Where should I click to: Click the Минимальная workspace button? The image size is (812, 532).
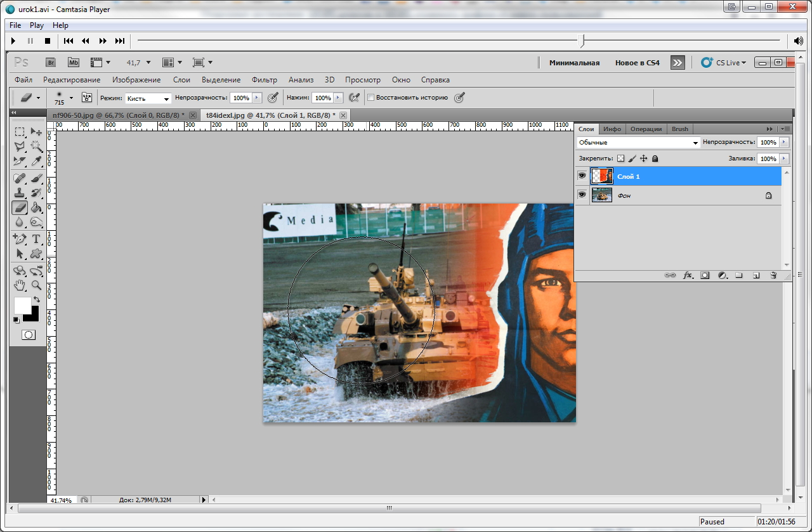(x=574, y=63)
